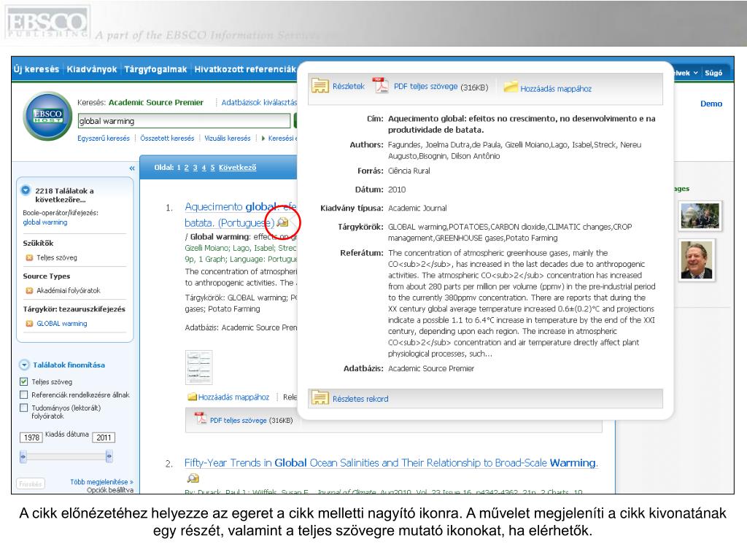Click Academic Source Premier search database name
The image size is (747, 560).
point(156,102)
